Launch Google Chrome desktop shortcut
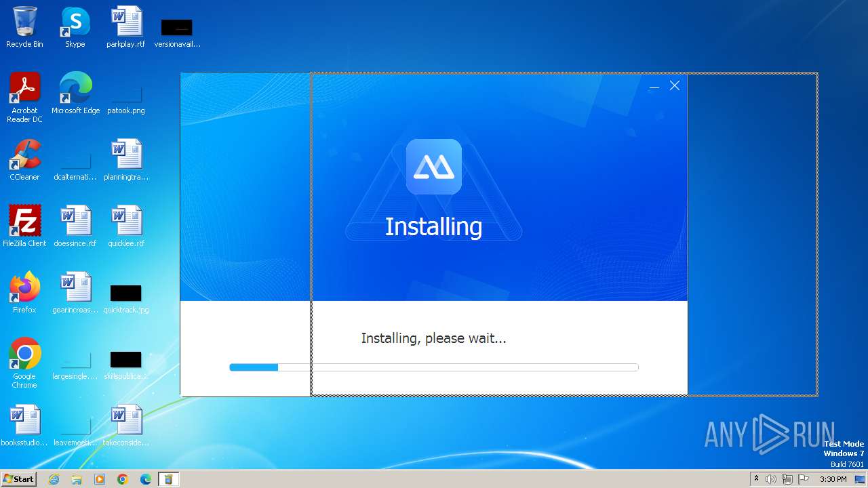 pos(24,363)
